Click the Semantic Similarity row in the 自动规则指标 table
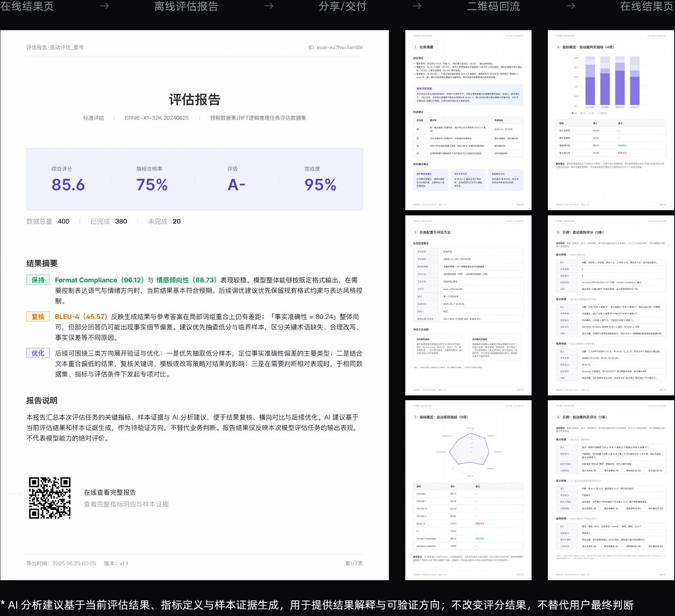The height and width of the screenshot is (616, 675). 468,546
